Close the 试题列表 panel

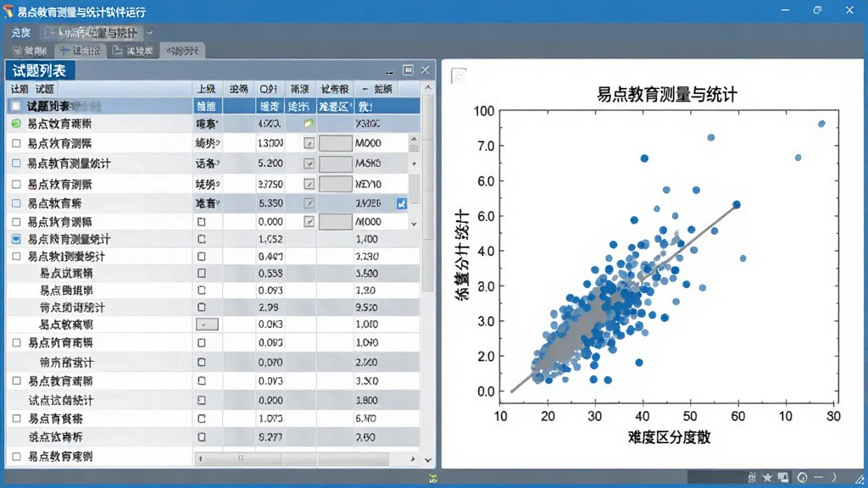(426, 69)
